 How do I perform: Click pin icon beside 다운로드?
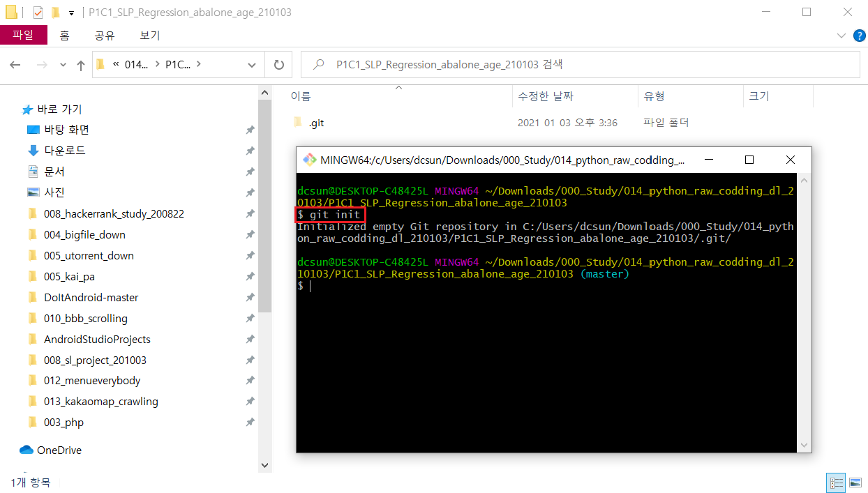[x=250, y=151]
